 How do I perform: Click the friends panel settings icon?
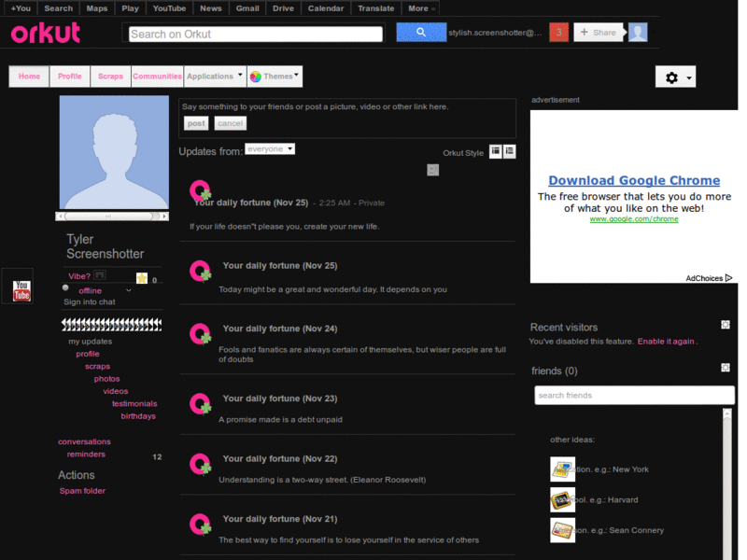pyautogui.click(x=726, y=368)
